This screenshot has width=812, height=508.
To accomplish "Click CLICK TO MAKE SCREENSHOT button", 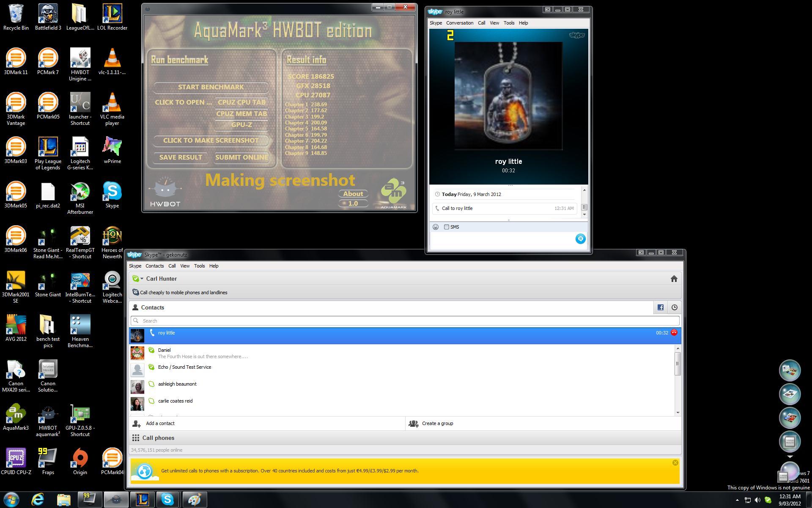I will [x=211, y=141].
